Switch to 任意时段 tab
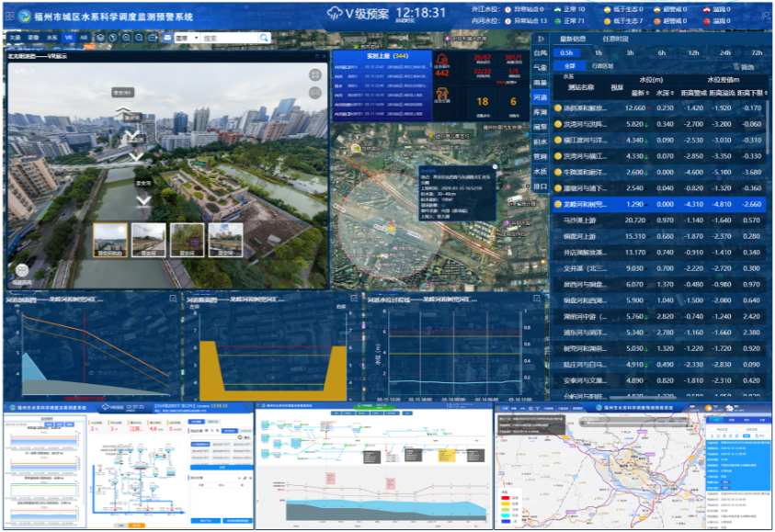This screenshot has width=775, height=532. tap(615, 39)
